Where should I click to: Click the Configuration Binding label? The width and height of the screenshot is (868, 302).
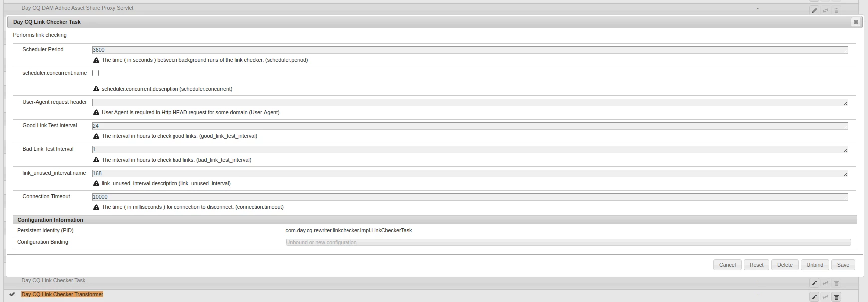click(x=43, y=242)
